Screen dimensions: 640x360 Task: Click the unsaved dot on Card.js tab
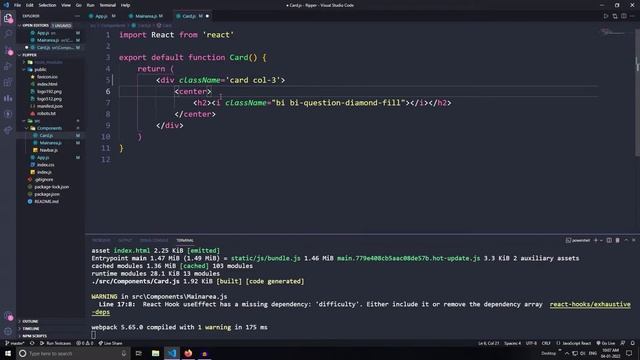[x=207, y=16]
